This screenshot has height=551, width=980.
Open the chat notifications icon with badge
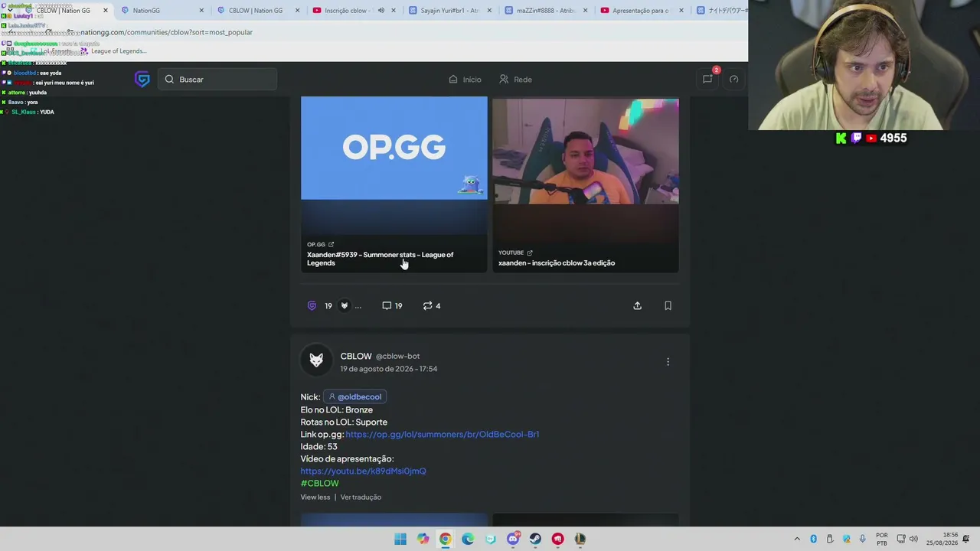(x=707, y=79)
